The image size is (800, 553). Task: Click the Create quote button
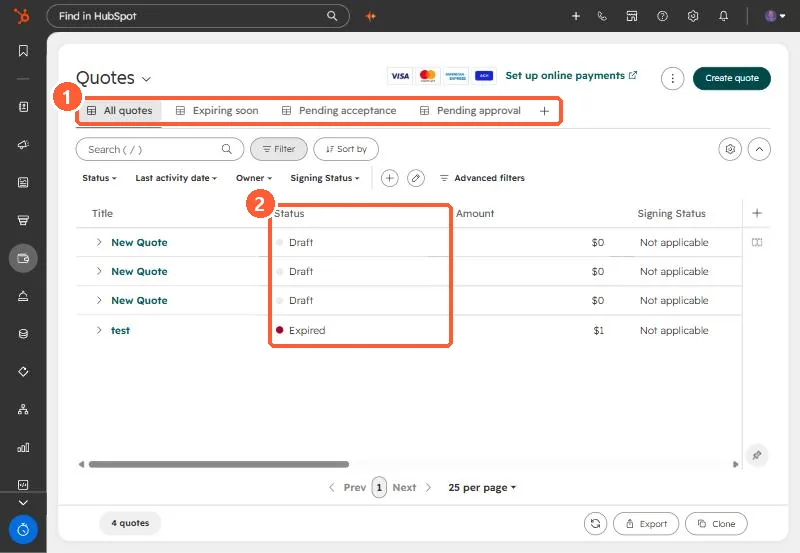pyautogui.click(x=732, y=79)
